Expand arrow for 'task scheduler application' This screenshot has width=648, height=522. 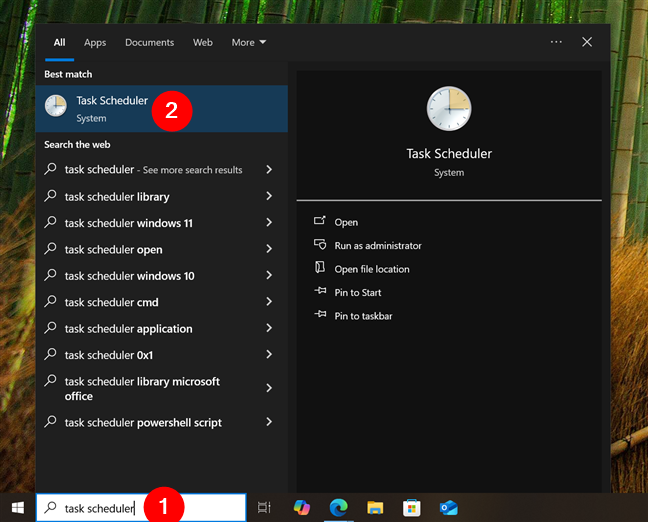(269, 328)
